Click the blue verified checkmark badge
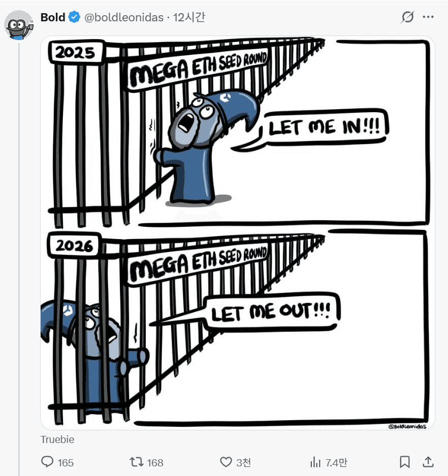The image size is (448, 476). [x=74, y=17]
